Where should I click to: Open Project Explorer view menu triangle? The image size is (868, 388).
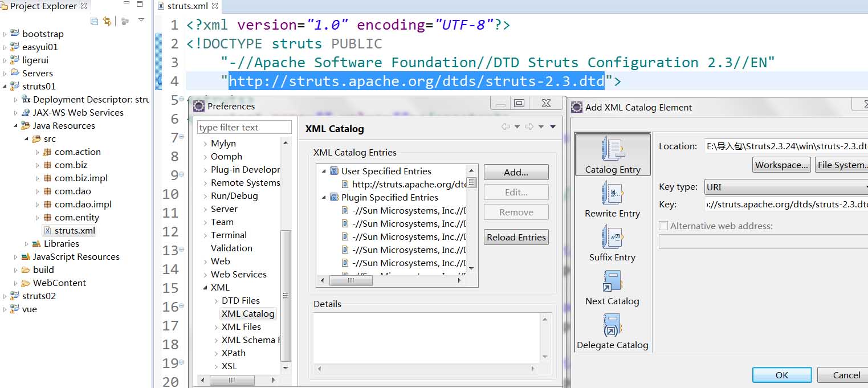(141, 21)
